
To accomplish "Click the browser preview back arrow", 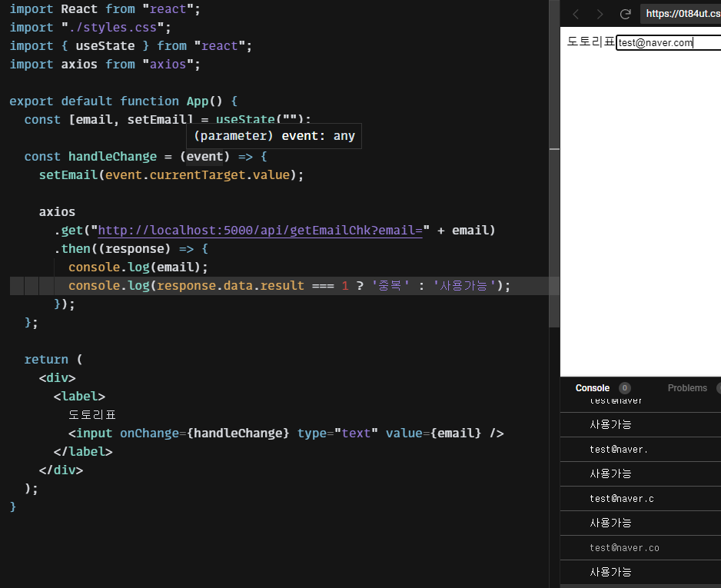I will (x=576, y=15).
